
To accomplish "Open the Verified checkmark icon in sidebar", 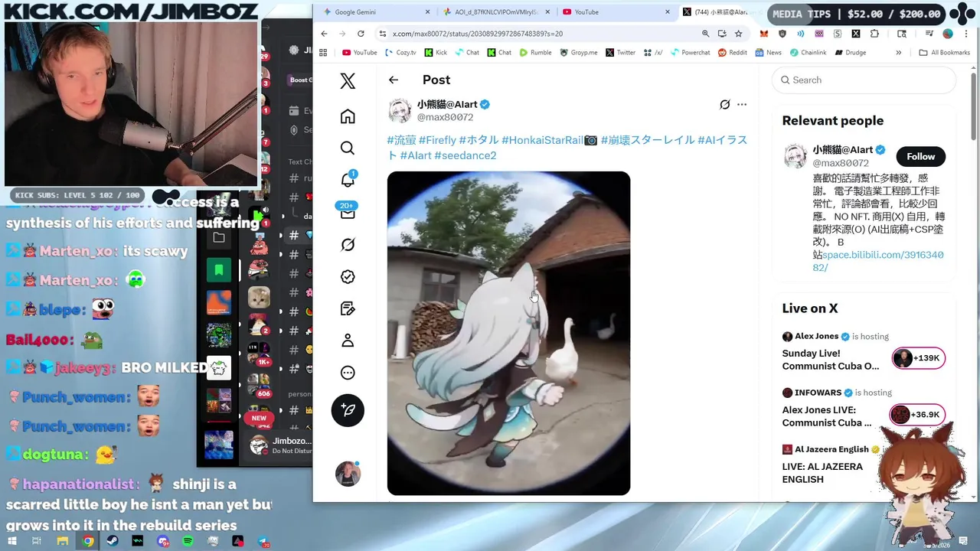I will (348, 277).
